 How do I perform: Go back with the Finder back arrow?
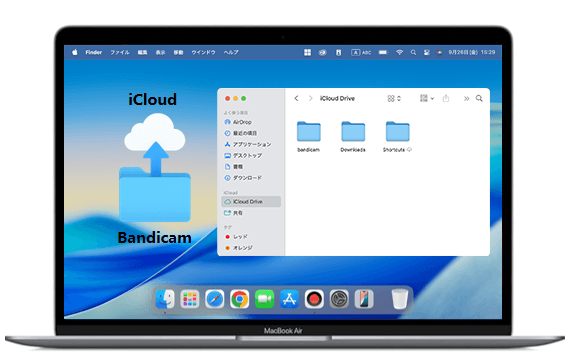click(296, 98)
